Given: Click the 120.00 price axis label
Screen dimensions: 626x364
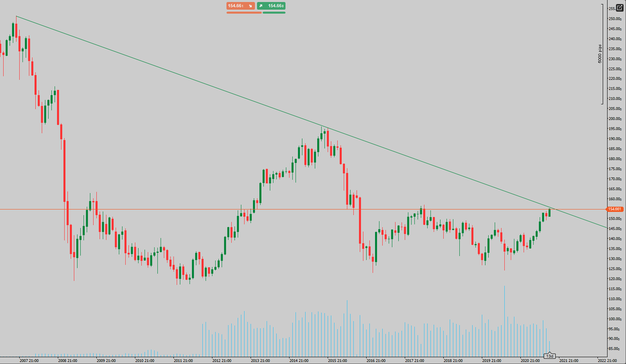Looking at the screenshot, I should [x=616, y=279].
